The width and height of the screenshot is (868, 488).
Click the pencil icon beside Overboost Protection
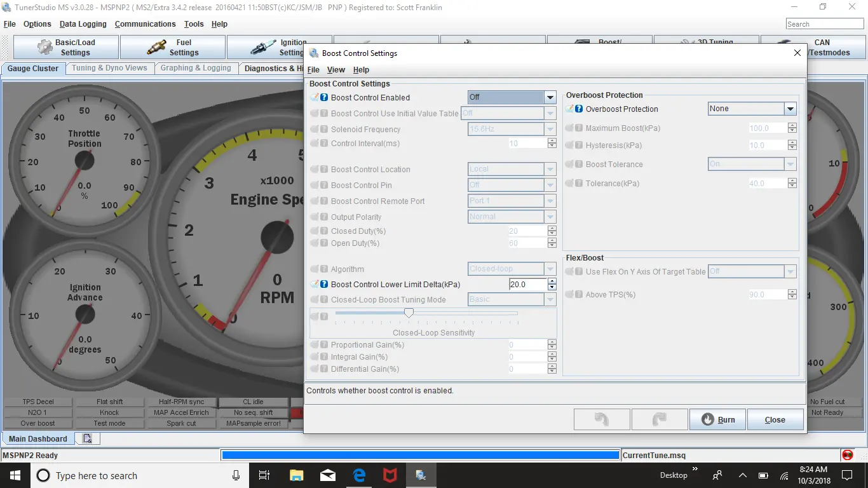pyautogui.click(x=569, y=109)
